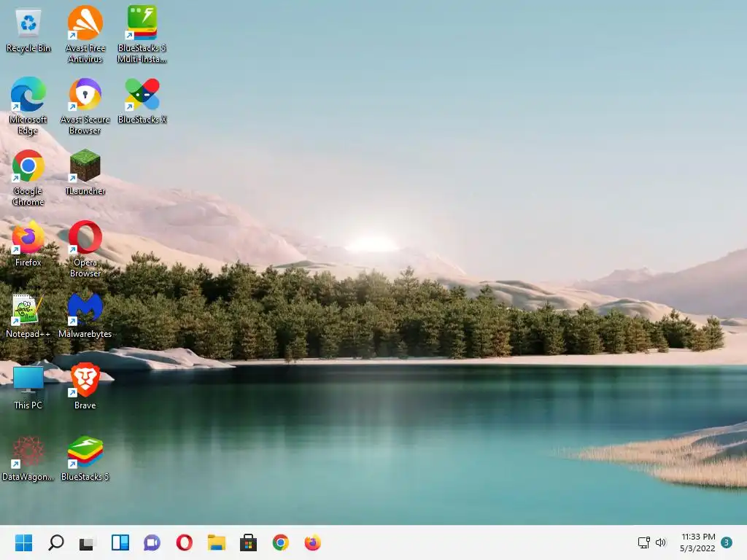Select the Malwarebytes desktop shortcut
Image resolution: width=747 pixels, height=560 pixels.
point(85,316)
